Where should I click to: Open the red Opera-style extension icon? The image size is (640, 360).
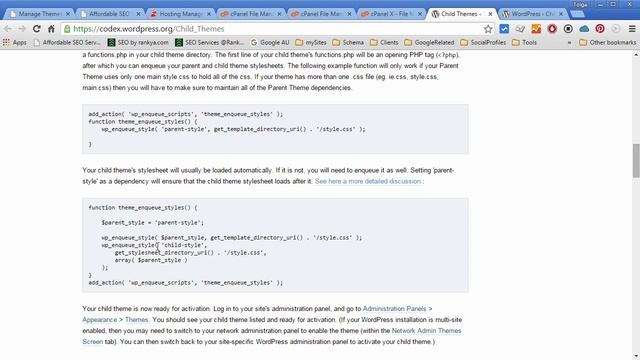tap(552, 29)
